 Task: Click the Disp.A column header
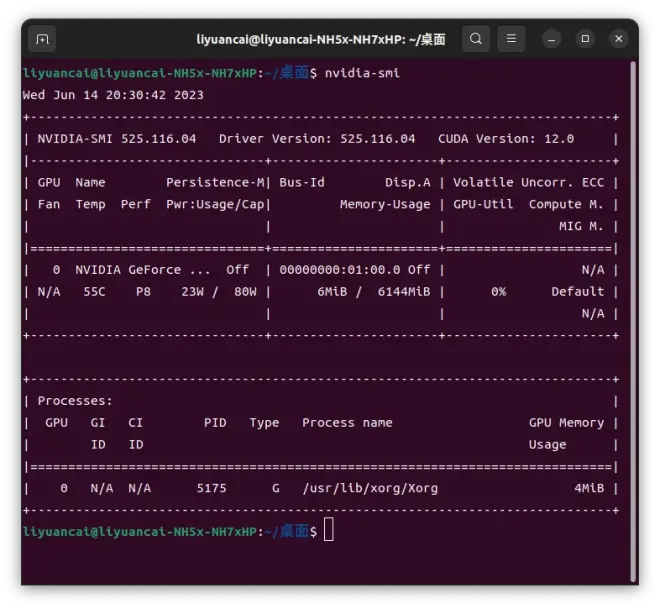(x=407, y=183)
